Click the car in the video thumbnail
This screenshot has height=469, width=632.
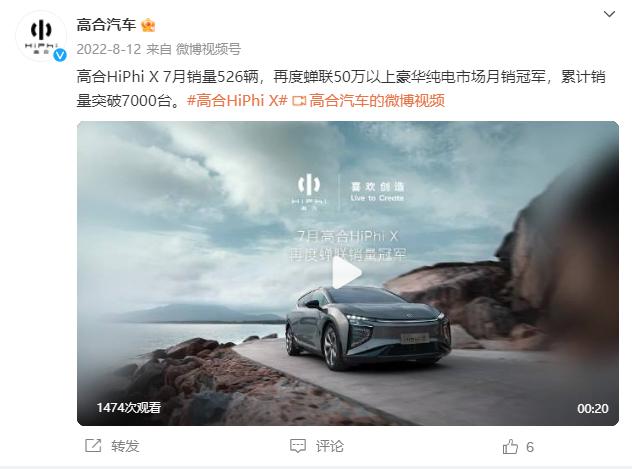tap(368, 327)
